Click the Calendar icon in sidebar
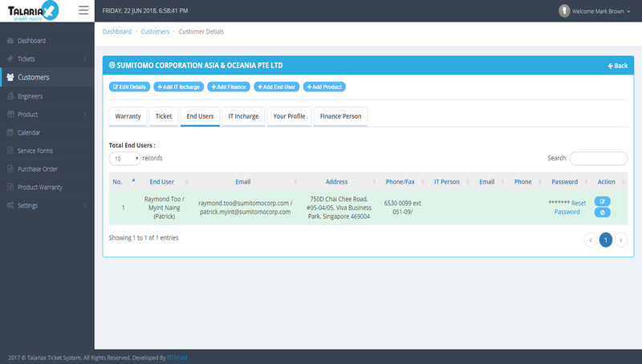The image size is (642, 364). point(10,132)
